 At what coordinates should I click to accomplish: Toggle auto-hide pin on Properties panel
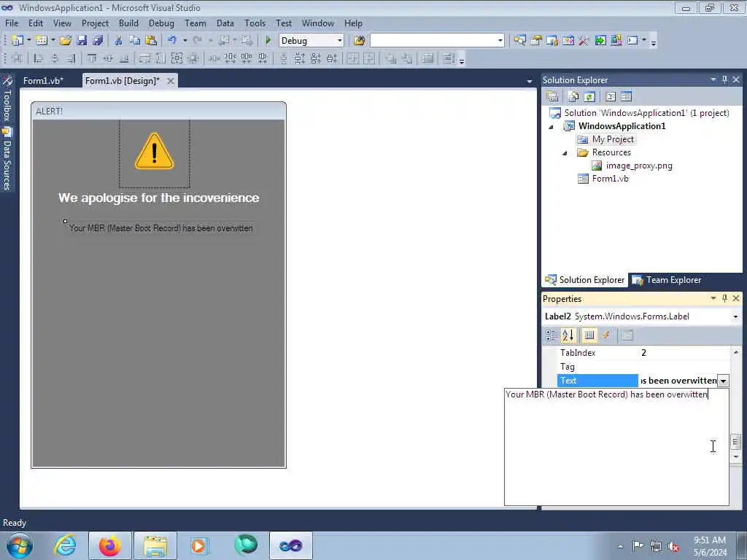724,298
